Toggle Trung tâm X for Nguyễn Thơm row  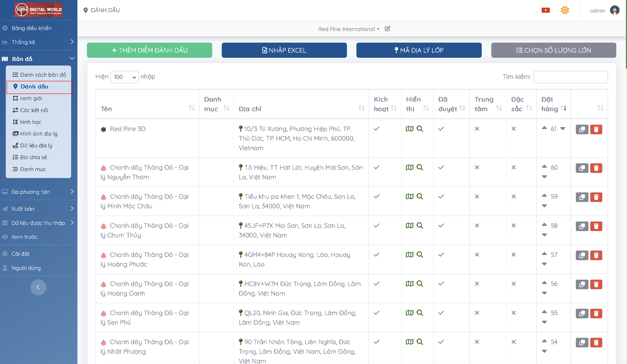pos(477,167)
